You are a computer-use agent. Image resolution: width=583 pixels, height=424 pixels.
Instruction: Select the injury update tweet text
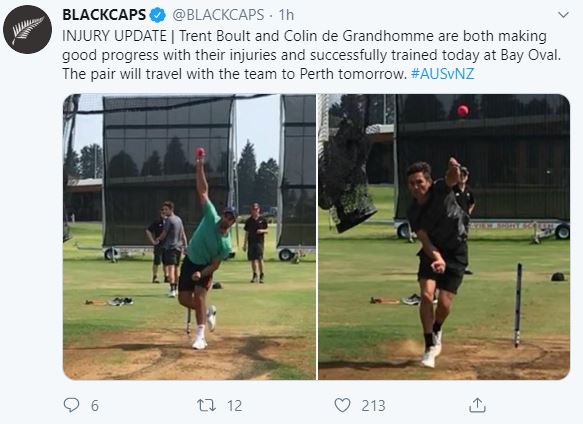[x=312, y=55]
